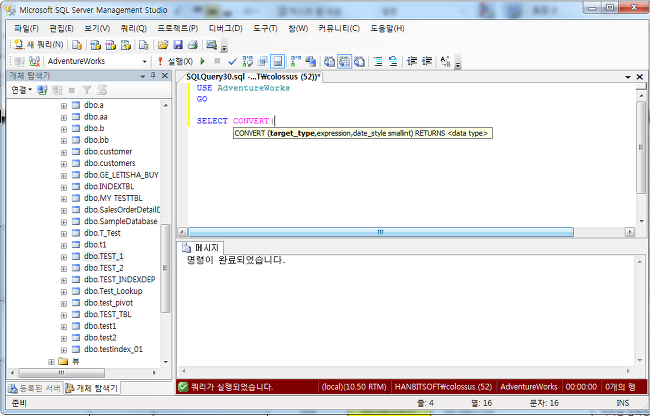The image size is (650, 416).
Task: Toggle Include Actual Execution Plan
Action: point(296,61)
